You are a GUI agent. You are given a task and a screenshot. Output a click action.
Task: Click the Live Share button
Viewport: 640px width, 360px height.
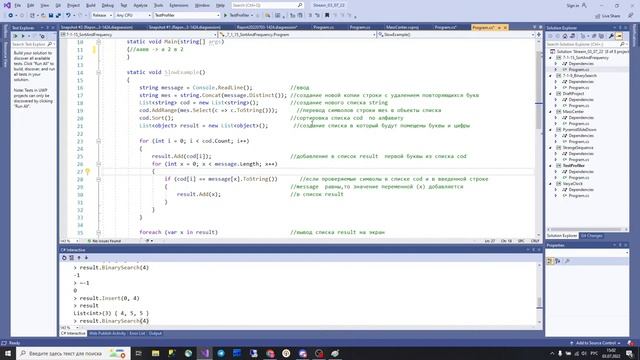tap(608, 16)
